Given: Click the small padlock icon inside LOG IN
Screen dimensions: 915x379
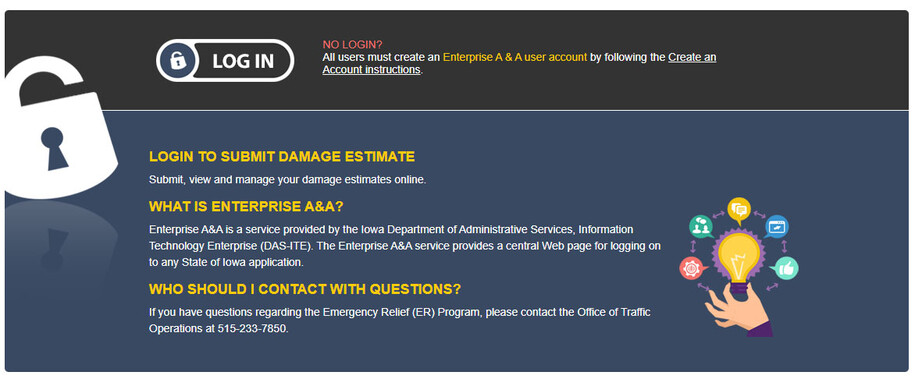Looking at the screenshot, I should click(178, 60).
